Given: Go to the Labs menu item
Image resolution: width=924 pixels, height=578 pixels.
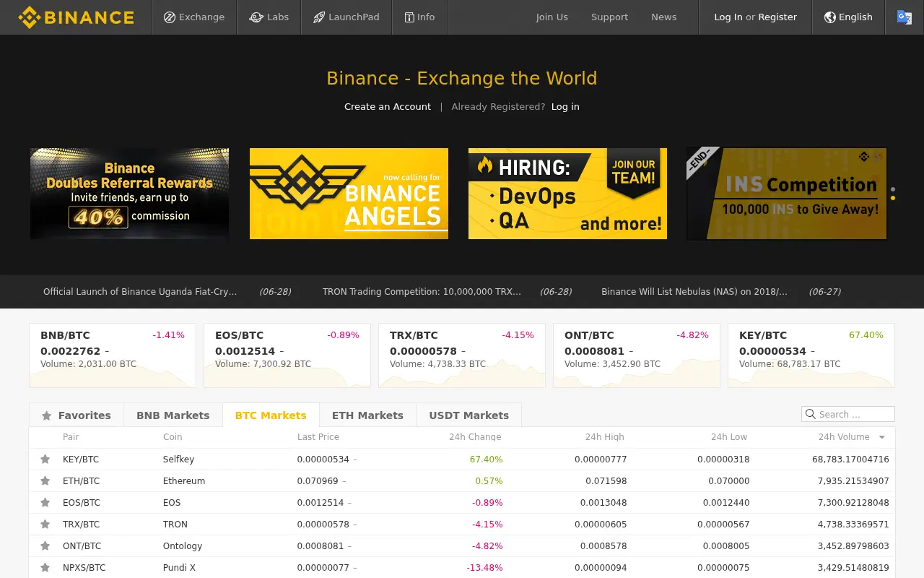Looking at the screenshot, I should [x=269, y=17].
